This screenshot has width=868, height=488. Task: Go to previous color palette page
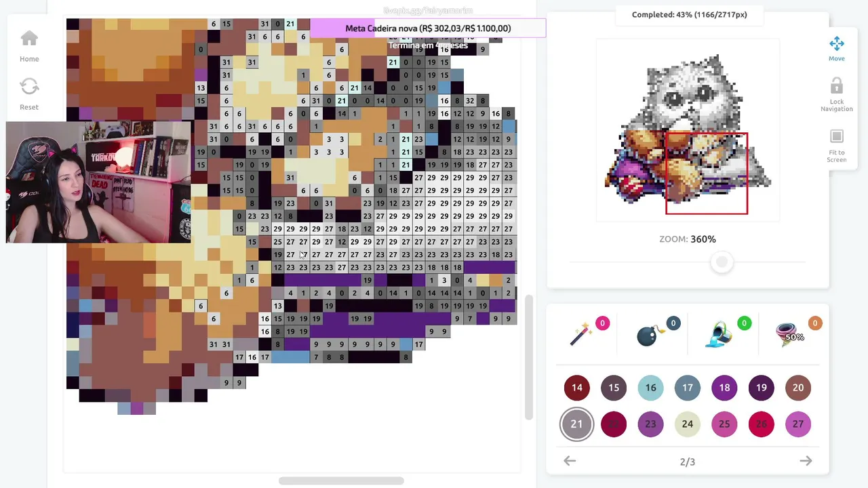click(570, 461)
